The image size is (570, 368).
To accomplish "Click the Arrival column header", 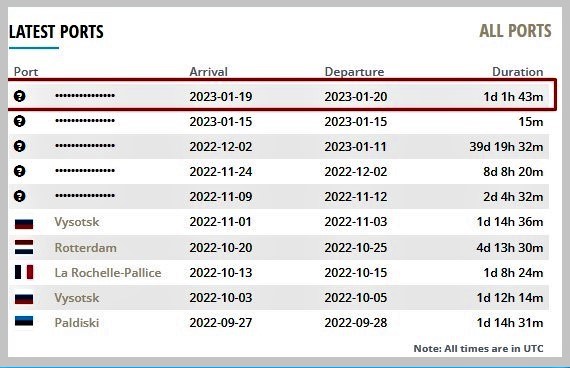I will [x=208, y=72].
